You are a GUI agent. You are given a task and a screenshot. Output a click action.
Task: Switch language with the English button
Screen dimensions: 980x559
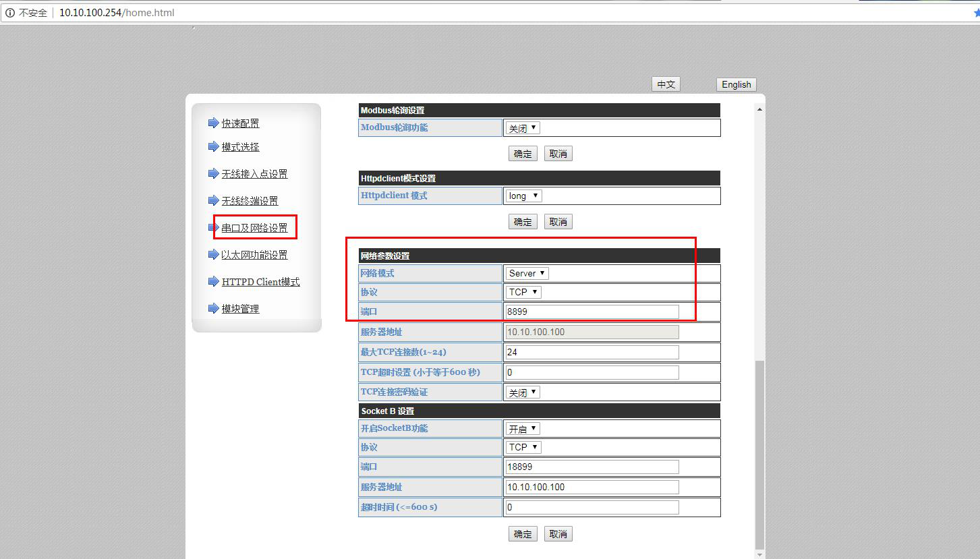[x=736, y=84]
